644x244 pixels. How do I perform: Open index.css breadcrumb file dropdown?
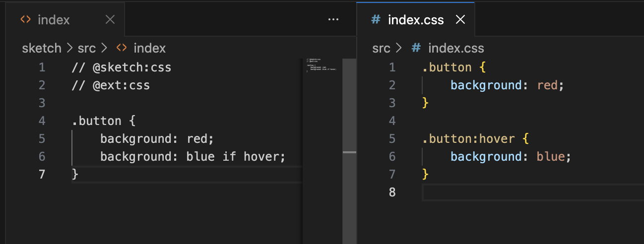[455, 48]
